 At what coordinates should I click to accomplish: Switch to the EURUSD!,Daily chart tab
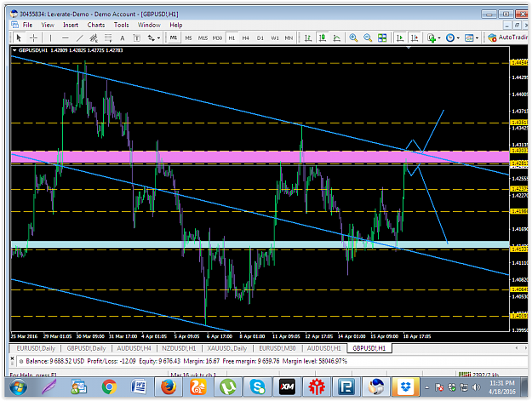point(36,348)
